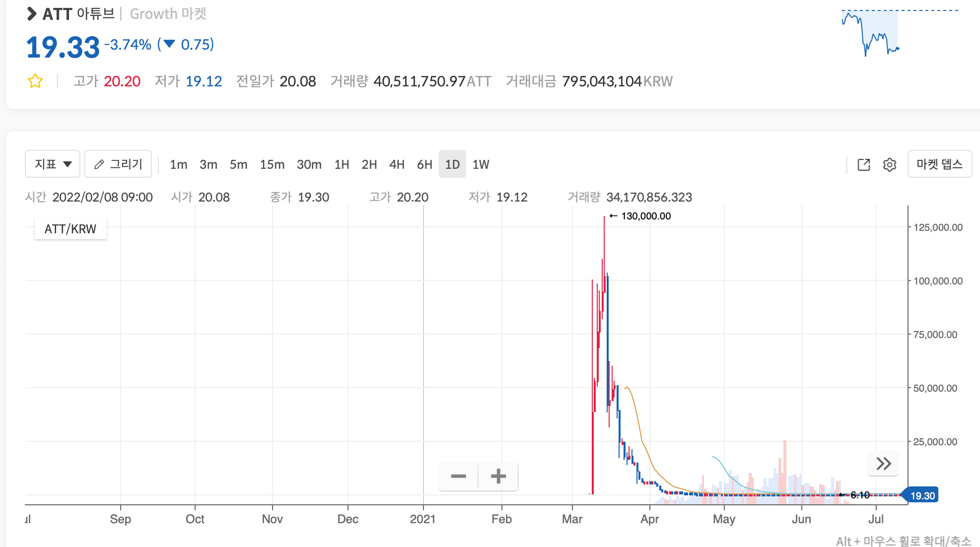This screenshot has height=547, width=980.
Task: Select the 1H timeframe
Action: click(342, 164)
